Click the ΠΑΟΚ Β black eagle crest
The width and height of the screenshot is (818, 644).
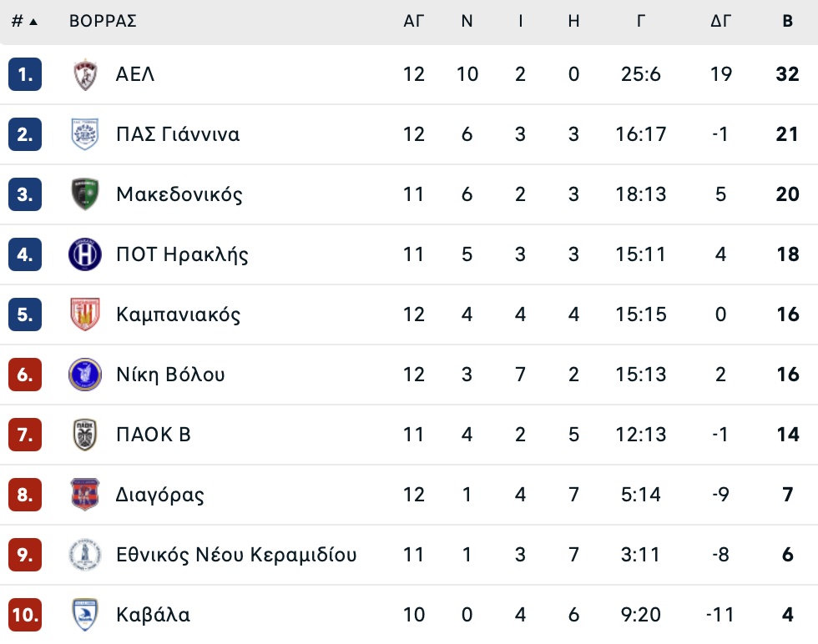[85, 435]
